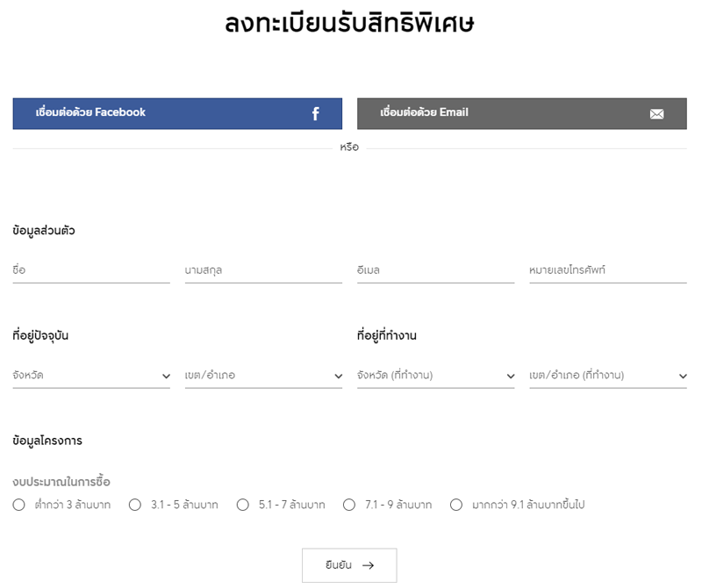702x588 pixels.
Task: Open the จังหวัด current address dropdown
Action: pos(91,376)
